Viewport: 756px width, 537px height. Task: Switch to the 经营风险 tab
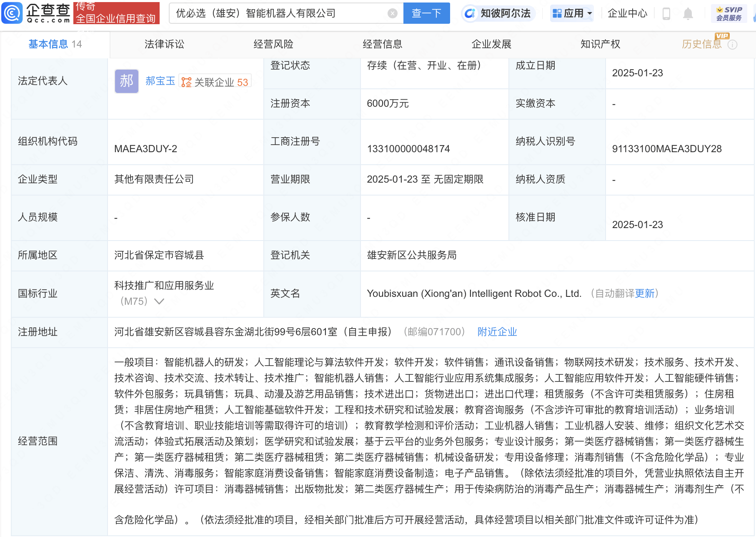(x=273, y=44)
